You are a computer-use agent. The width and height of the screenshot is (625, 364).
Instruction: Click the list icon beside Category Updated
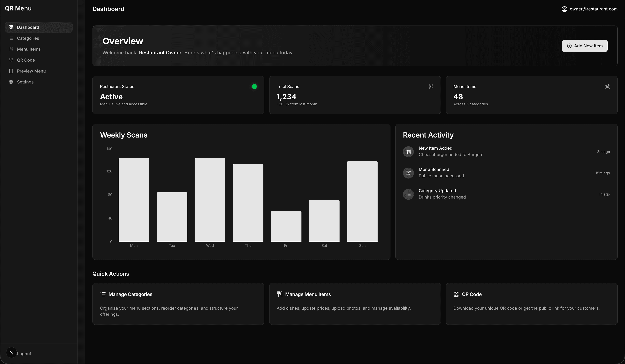pos(408,194)
